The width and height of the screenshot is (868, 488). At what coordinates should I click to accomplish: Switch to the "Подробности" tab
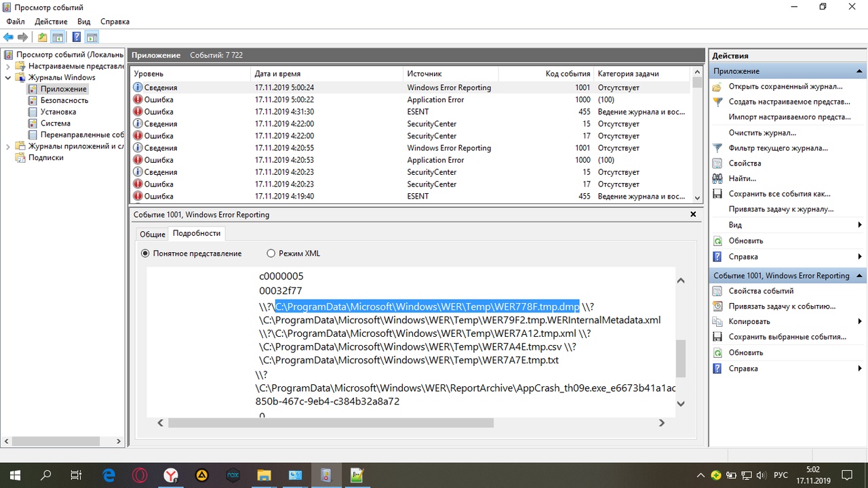coord(197,233)
